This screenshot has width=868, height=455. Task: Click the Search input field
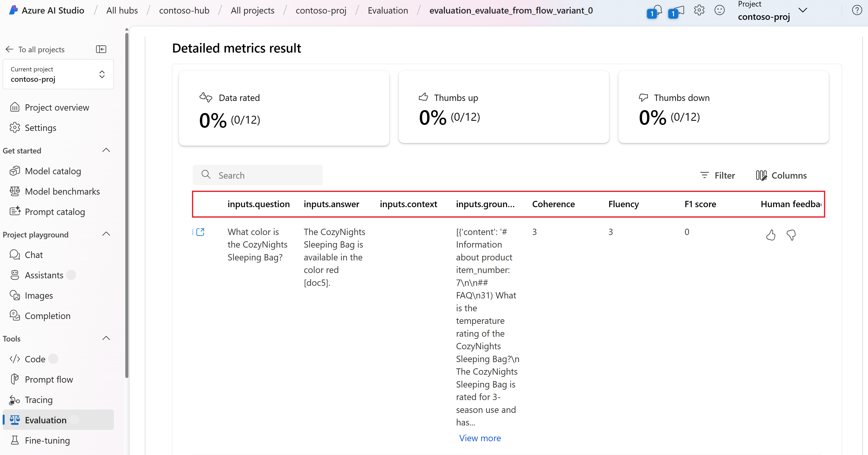coord(257,175)
